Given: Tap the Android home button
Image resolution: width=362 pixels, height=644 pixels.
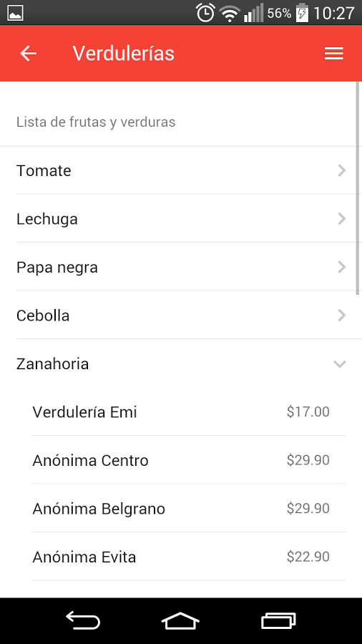Looking at the screenshot, I should (x=180, y=620).
